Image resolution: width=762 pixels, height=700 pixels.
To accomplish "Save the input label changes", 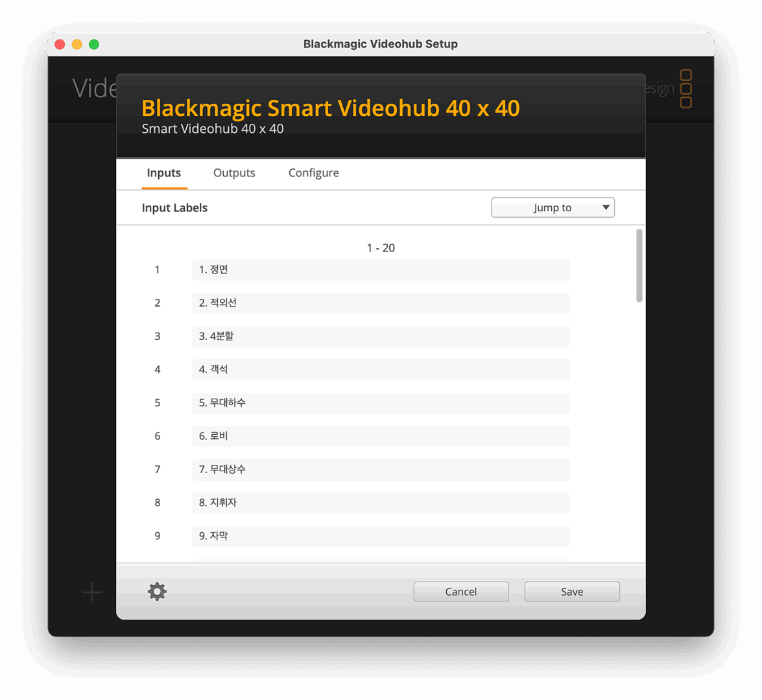I will coord(572,591).
